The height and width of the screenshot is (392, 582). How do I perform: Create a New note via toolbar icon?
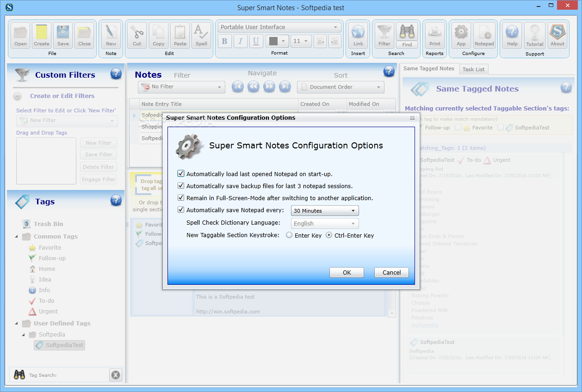coord(111,36)
